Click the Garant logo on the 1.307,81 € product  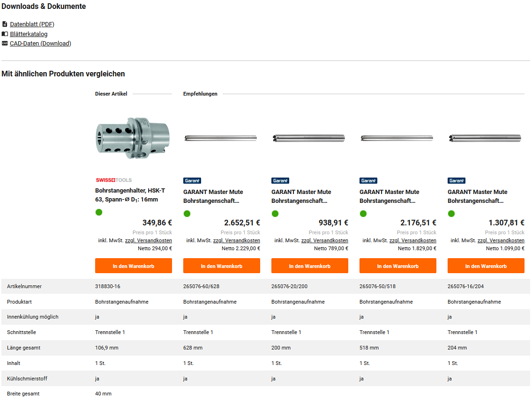tap(457, 181)
